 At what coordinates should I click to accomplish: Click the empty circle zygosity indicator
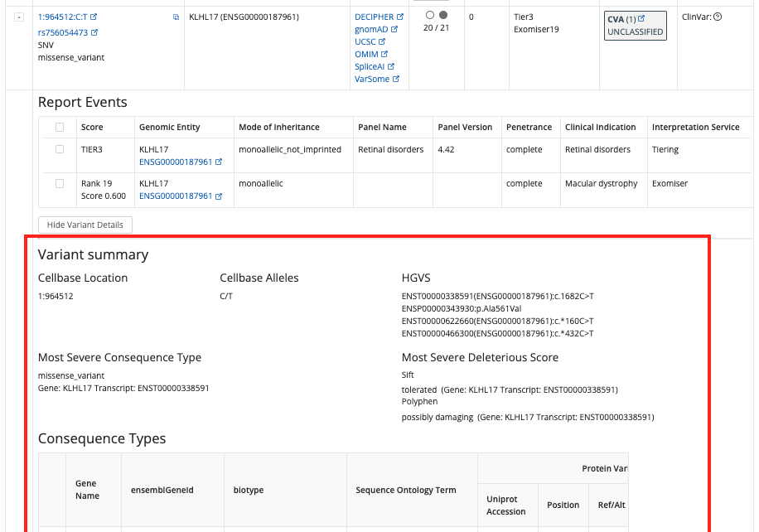point(429,16)
